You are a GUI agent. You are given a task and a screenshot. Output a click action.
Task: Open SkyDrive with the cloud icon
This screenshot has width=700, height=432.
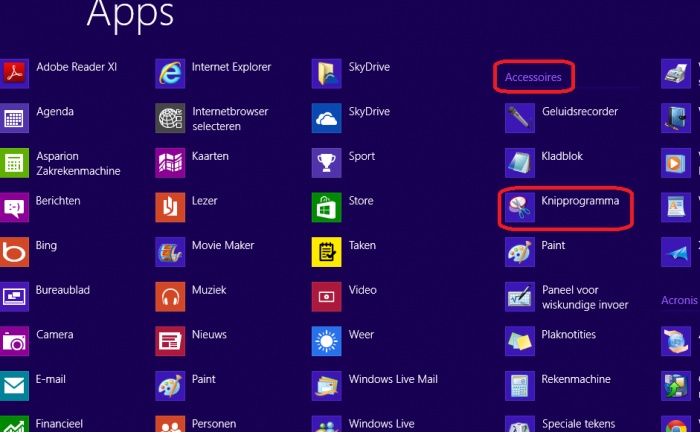tap(351, 118)
